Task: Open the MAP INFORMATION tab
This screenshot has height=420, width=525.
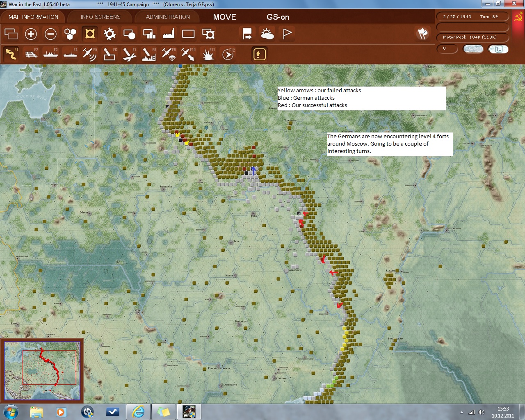Action: tap(33, 17)
